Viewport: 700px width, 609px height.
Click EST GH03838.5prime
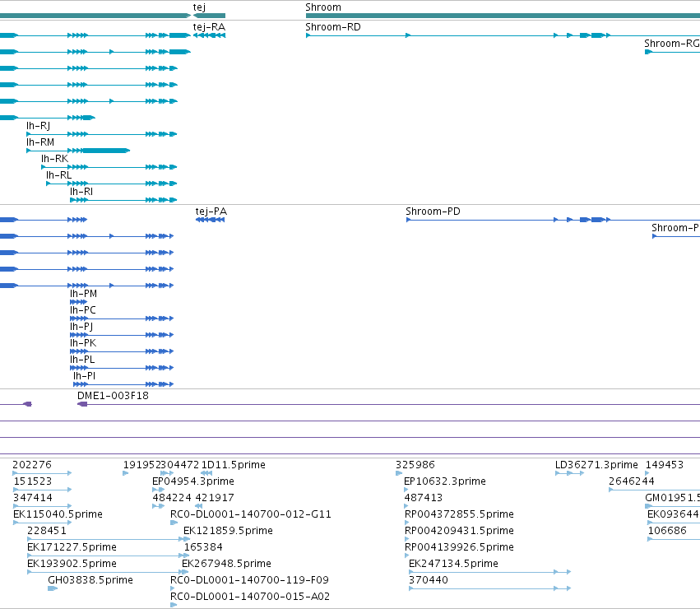(x=90, y=580)
